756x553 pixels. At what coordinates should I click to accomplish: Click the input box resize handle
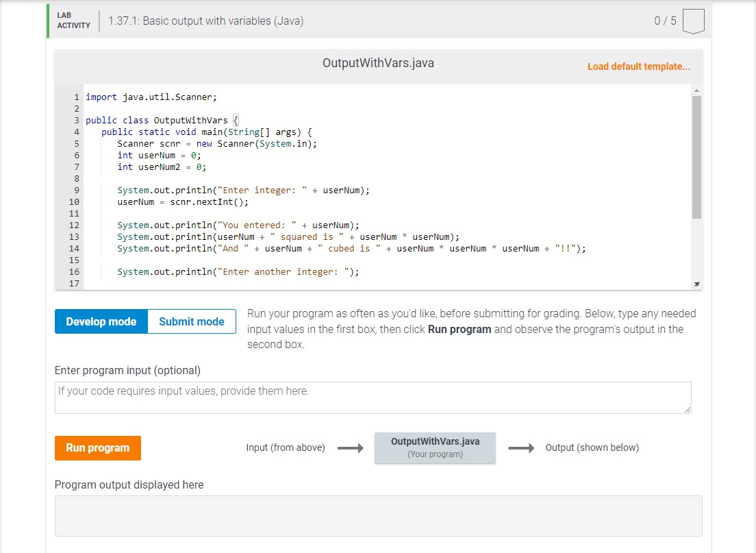[688, 410]
